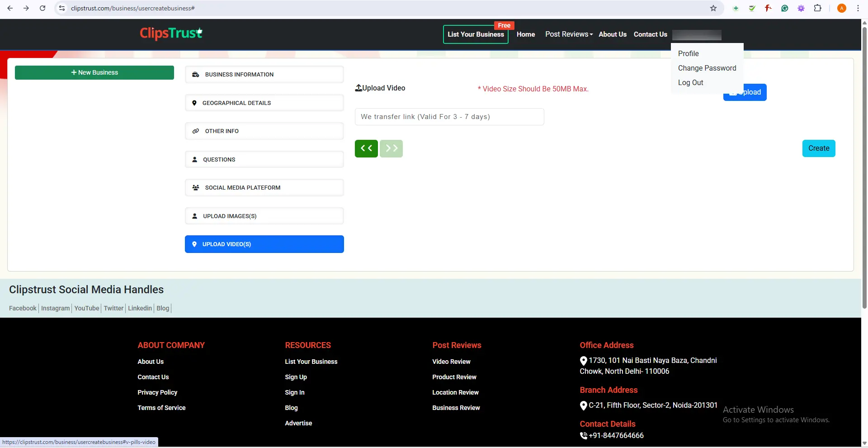This screenshot has width=868, height=448.
Task: Open Business Information tab
Action: pos(264,75)
